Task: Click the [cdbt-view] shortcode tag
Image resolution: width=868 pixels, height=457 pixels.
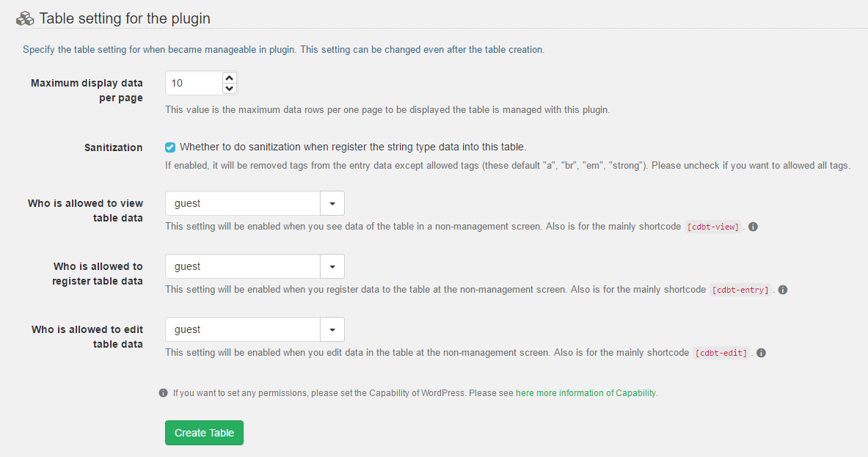Action: (x=713, y=227)
